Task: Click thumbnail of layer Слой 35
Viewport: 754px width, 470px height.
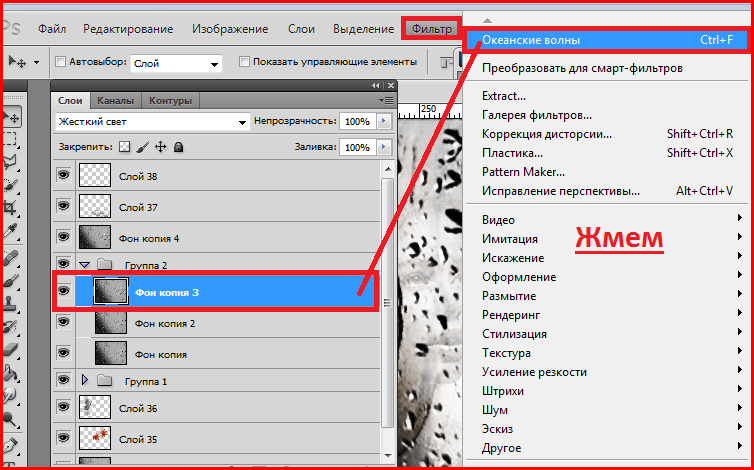Action: click(x=95, y=438)
